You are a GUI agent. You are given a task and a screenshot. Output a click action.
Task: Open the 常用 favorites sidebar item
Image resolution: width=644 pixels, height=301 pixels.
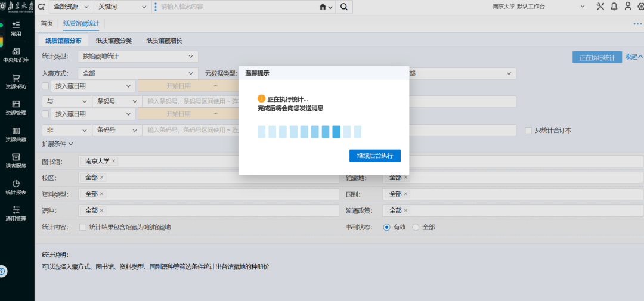pos(16,29)
